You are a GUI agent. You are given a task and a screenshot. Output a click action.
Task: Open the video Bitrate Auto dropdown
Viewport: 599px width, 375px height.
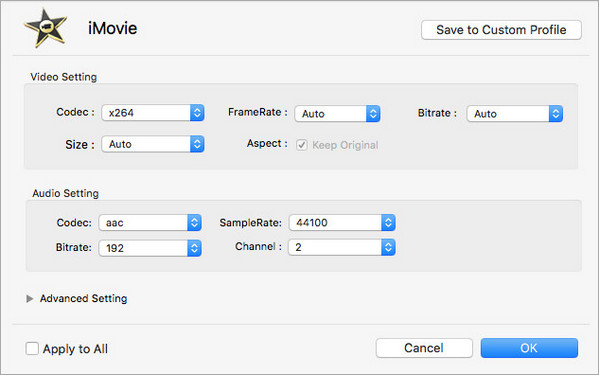click(x=515, y=113)
